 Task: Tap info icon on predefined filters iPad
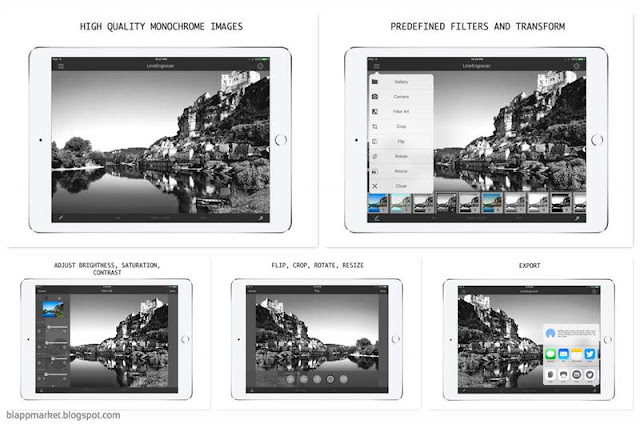click(x=576, y=66)
